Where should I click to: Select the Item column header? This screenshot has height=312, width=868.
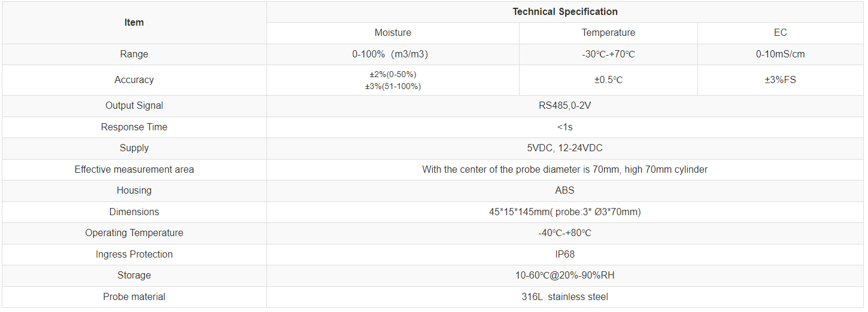tap(134, 23)
